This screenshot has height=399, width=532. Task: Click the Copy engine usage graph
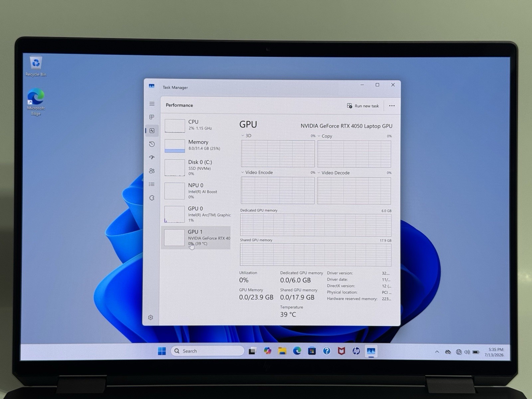354,154
